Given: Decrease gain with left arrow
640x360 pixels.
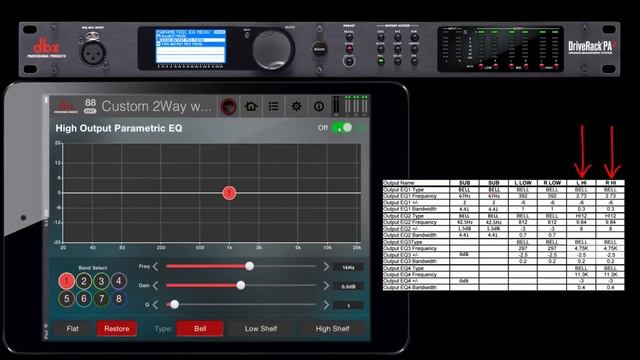Looking at the screenshot, I should tap(156, 286).
